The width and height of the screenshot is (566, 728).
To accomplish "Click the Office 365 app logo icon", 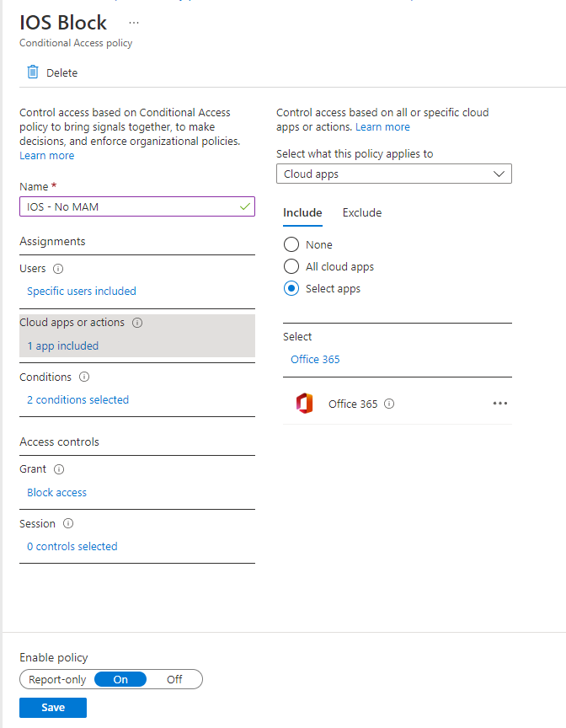I will (304, 404).
